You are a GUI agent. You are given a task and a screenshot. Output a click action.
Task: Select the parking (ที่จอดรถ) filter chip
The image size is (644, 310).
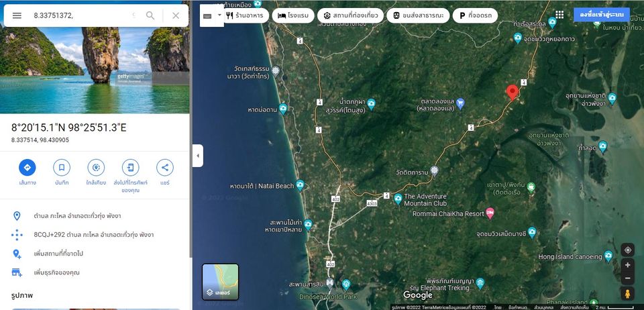pyautogui.click(x=475, y=15)
